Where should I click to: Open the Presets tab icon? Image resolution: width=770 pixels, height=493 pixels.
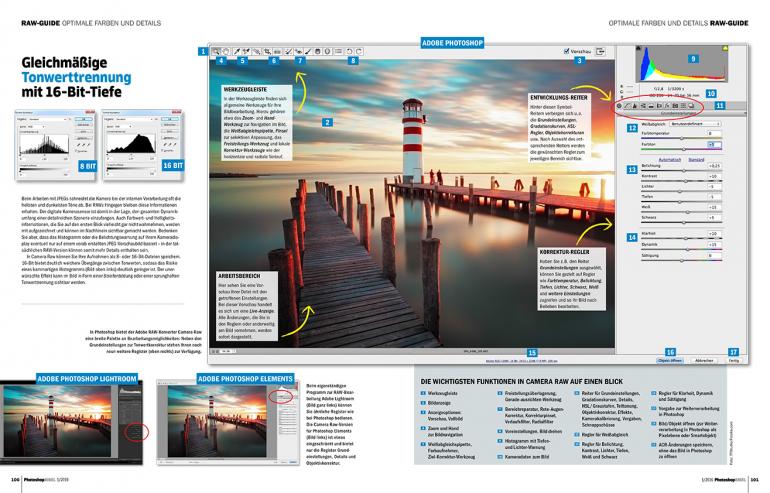(683, 106)
